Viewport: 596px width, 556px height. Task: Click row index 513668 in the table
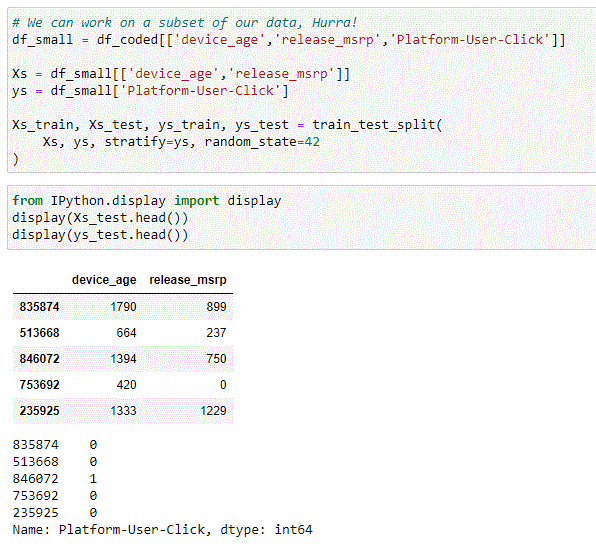[40, 333]
